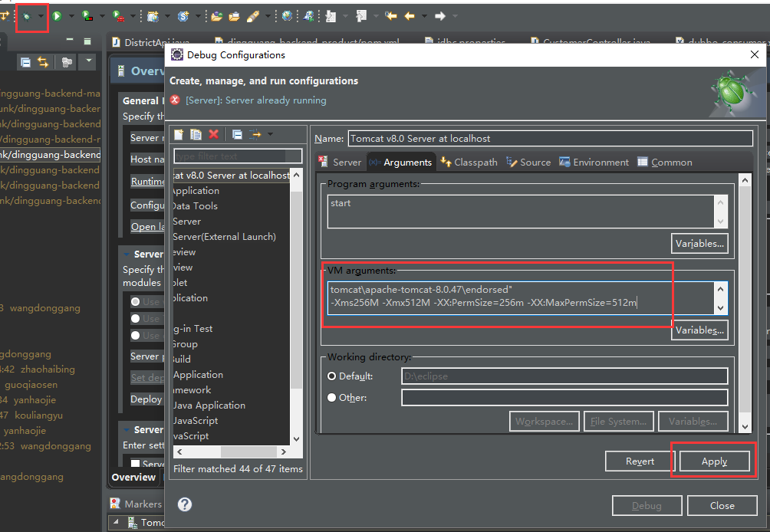
Task: Open the Coverage button dropdown arrow
Action: coord(102,17)
